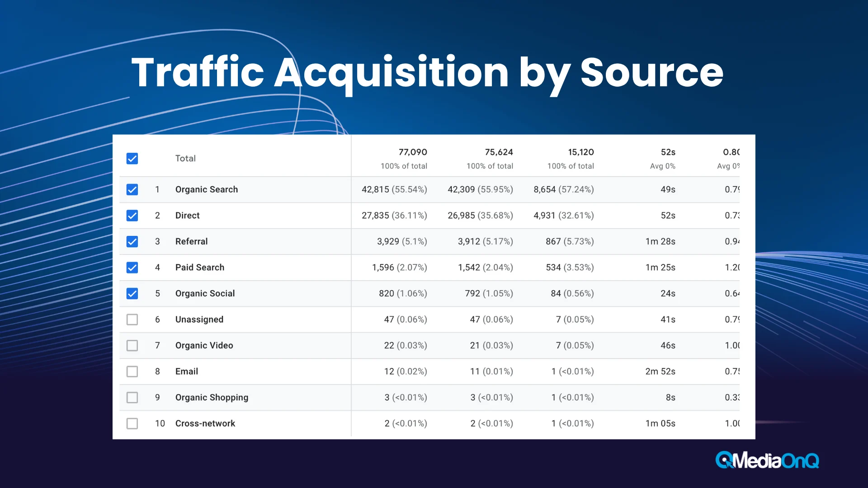Uncheck the Total row checkbox

click(x=132, y=159)
